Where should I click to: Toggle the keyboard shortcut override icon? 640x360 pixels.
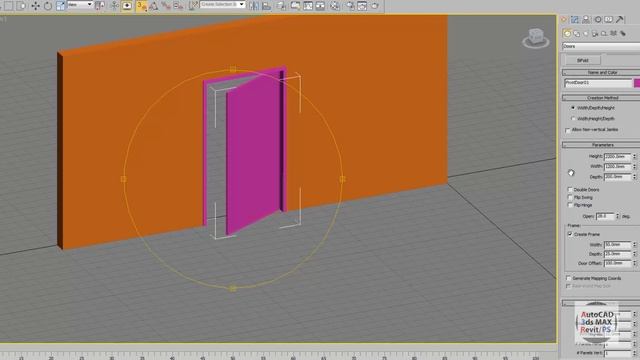(x=127, y=6)
